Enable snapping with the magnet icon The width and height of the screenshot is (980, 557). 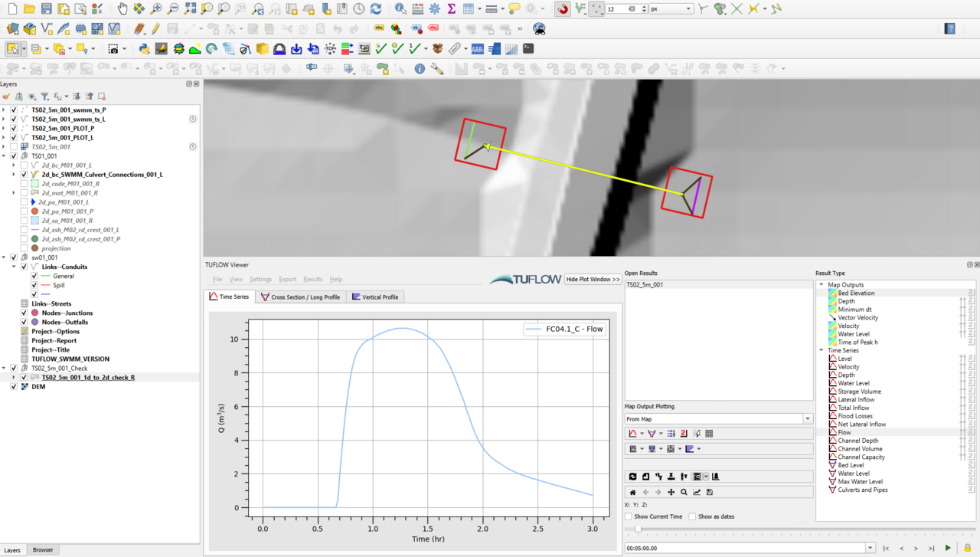click(563, 9)
